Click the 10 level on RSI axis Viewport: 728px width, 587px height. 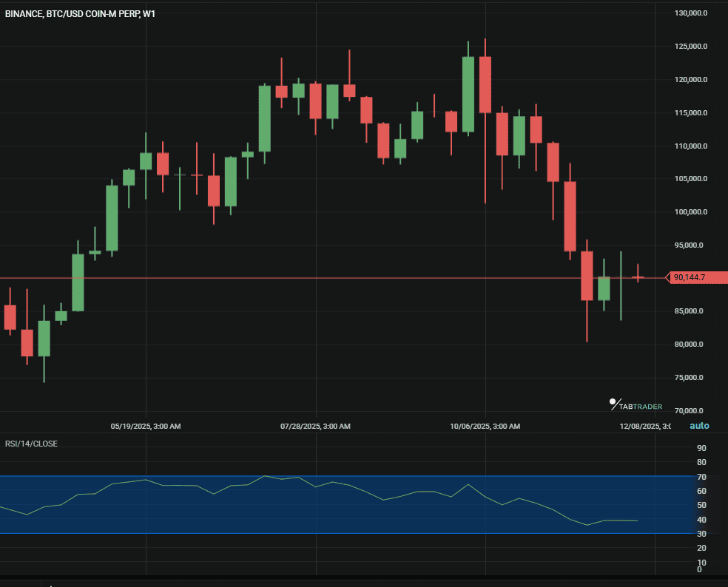click(700, 561)
